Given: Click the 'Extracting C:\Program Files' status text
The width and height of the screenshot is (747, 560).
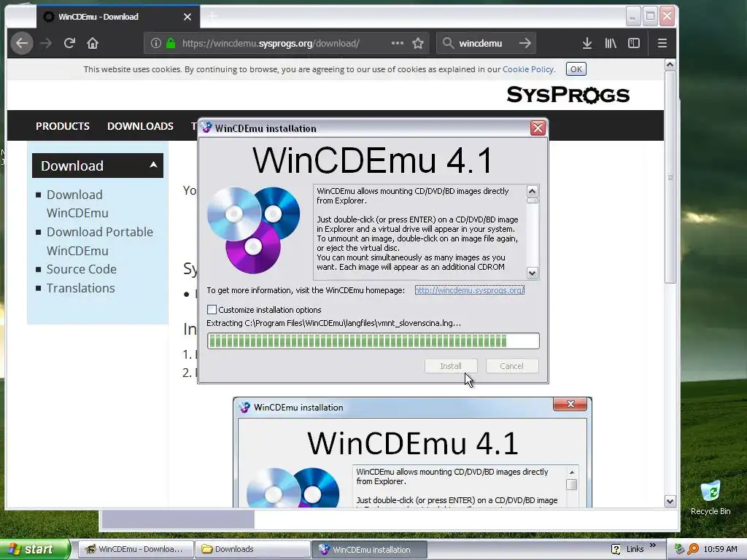Looking at the screenshot, I should (x=333, y=323).
